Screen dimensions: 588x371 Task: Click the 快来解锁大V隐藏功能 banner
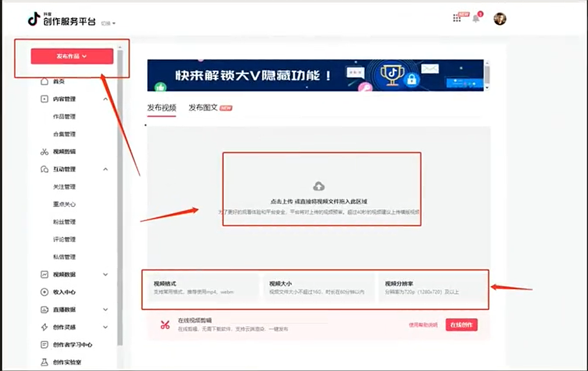tap(315, 76)
